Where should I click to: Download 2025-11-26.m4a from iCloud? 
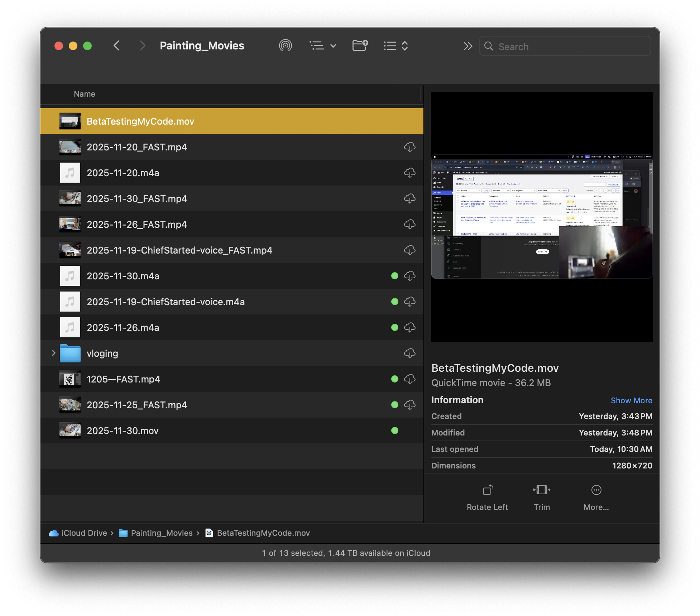[410, 327]
